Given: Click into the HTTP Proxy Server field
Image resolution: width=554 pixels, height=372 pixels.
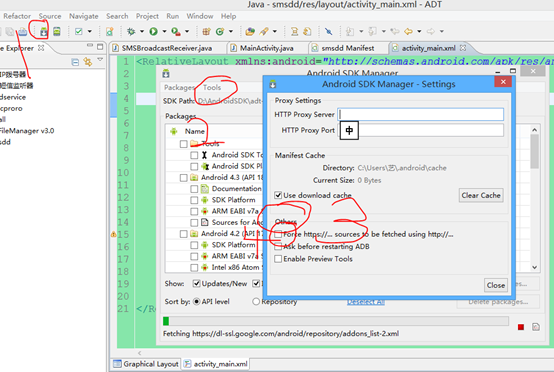Looking at the screenshot, I should click(x=420, y=114).
